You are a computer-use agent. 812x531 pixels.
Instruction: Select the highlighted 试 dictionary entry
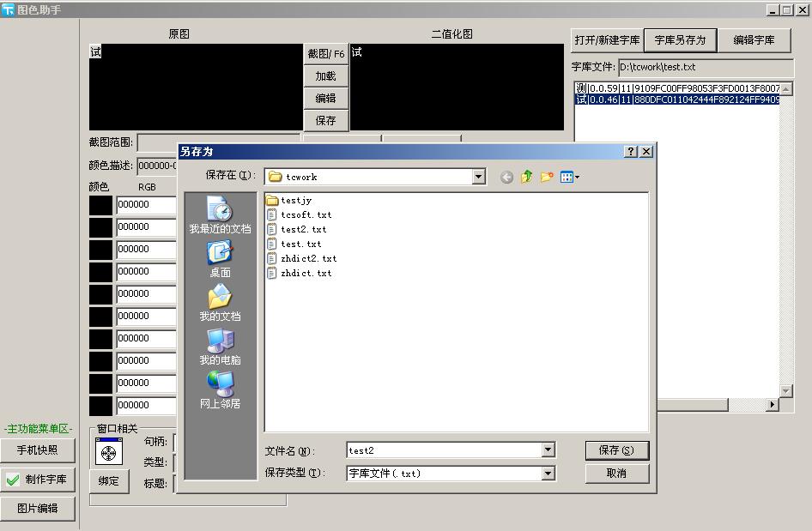pos(677,100)
